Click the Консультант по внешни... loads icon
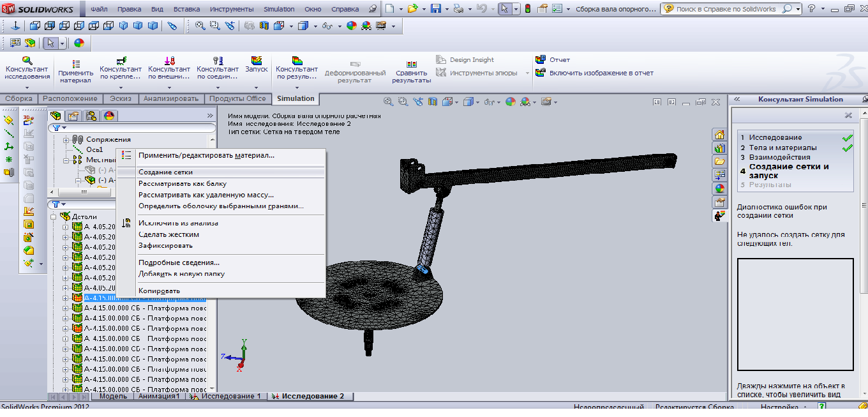This screenshot has width=868, height=417. pos(169,61)
